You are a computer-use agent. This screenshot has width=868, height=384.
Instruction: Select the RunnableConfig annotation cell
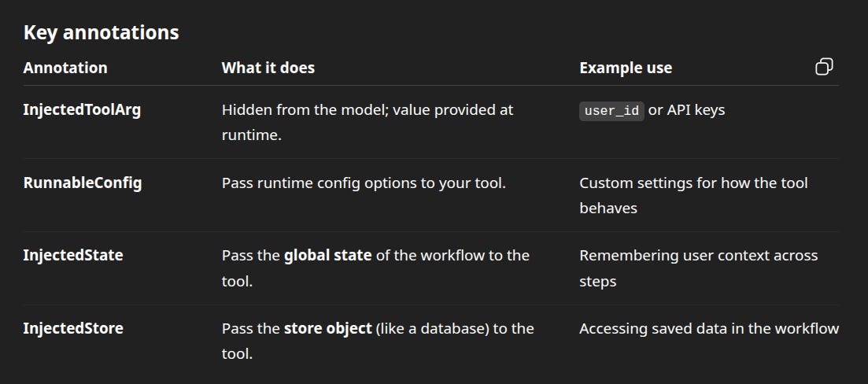83,183
